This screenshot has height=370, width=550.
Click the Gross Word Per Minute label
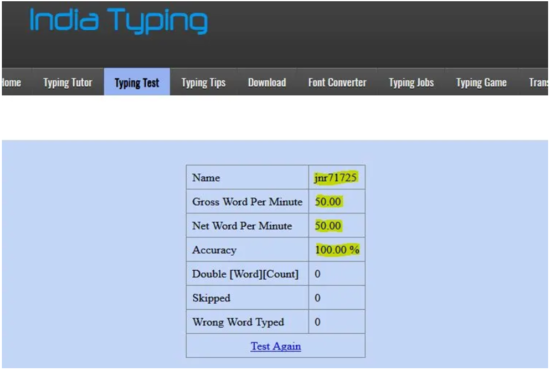[247, 202]
